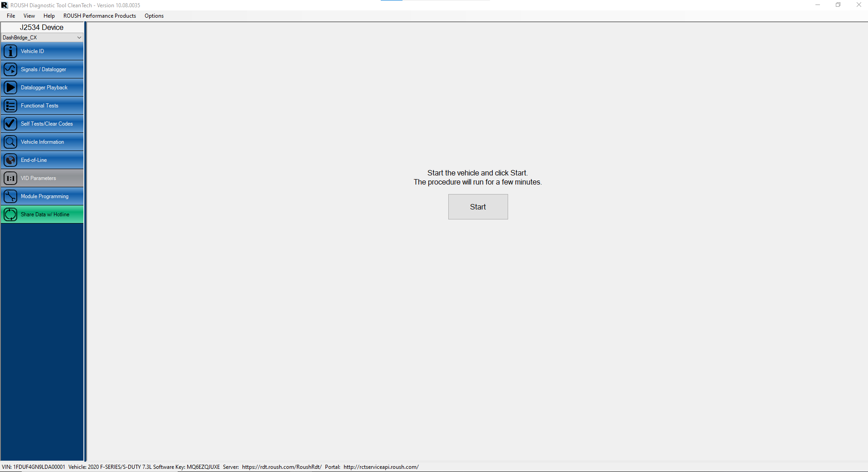Click the Datalogger Playback play icon
Image resolution: width=868 pixels, height=472 pixels.
point(10,87)
